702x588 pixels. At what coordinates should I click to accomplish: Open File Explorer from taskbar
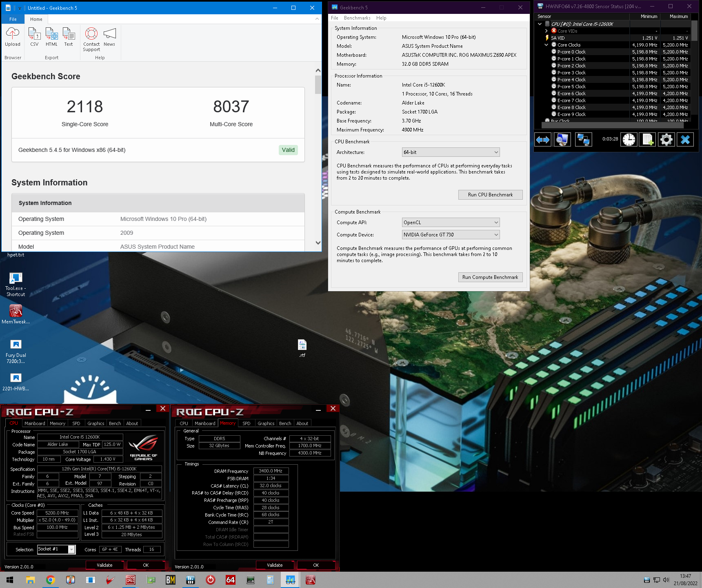[x=31, y=580]
